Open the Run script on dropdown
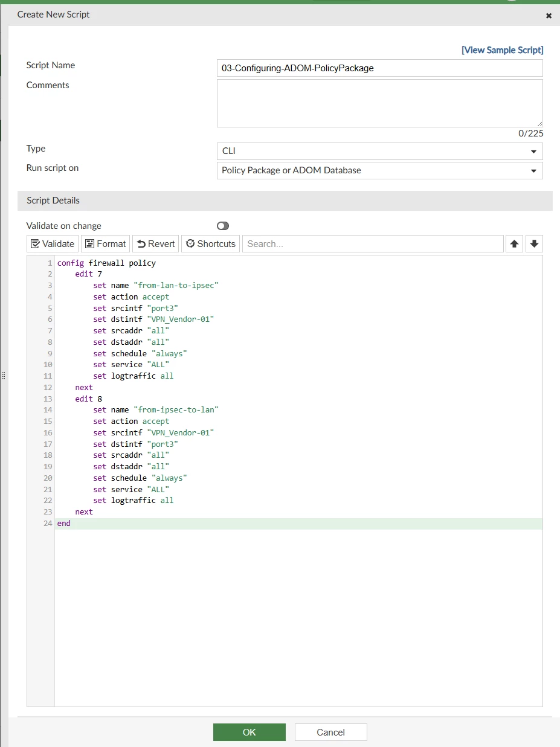Viewport: 560px width, 747px height. [379, 170]
